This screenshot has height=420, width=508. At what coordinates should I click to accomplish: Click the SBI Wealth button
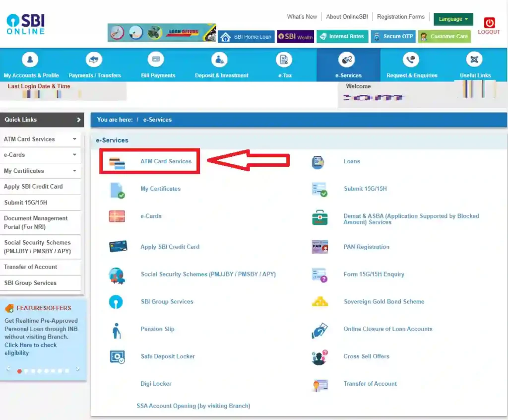(x=295, y=37)
